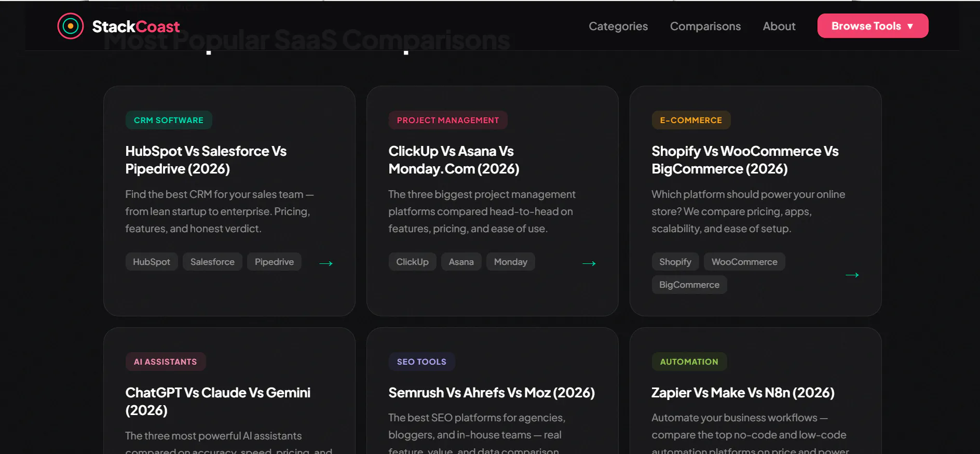Click the arrow icon on Project Management card

pos(589,263)
